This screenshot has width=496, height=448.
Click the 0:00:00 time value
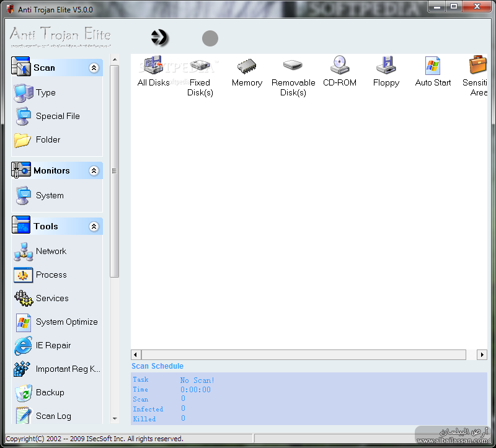pyautogui.click(x=195, y=390)
